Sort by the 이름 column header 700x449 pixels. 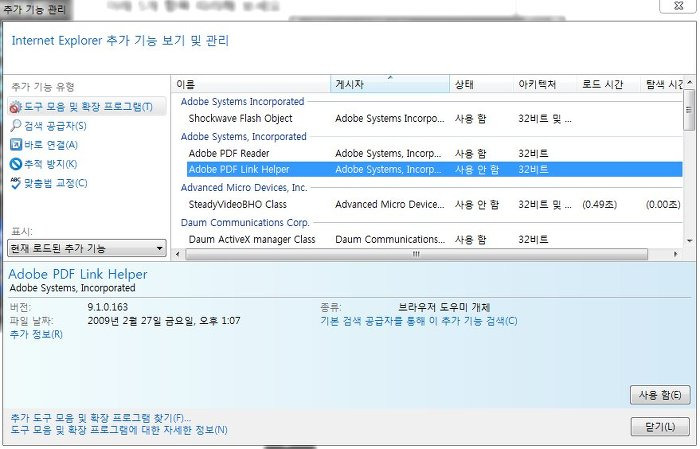point(250,84)
